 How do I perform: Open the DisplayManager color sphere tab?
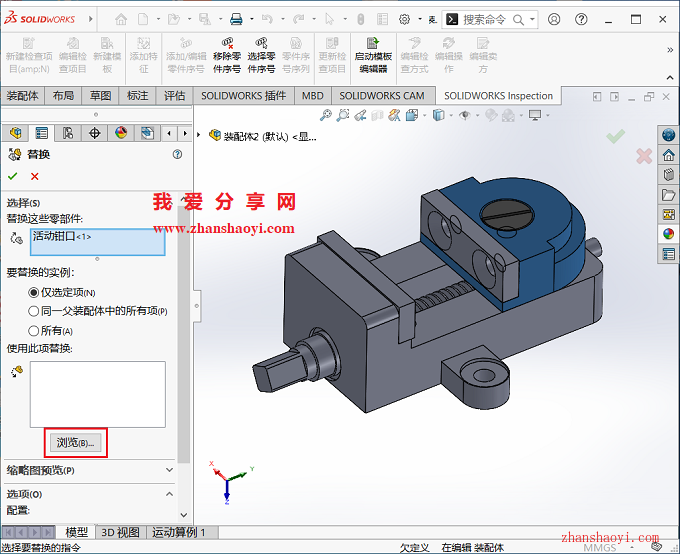[121, 133]
